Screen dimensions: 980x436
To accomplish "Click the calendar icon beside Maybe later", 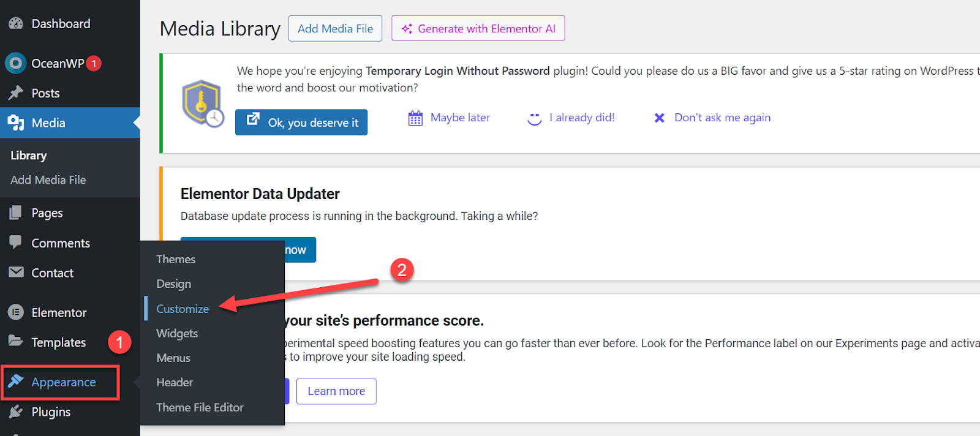I will (x=415, y=118).
